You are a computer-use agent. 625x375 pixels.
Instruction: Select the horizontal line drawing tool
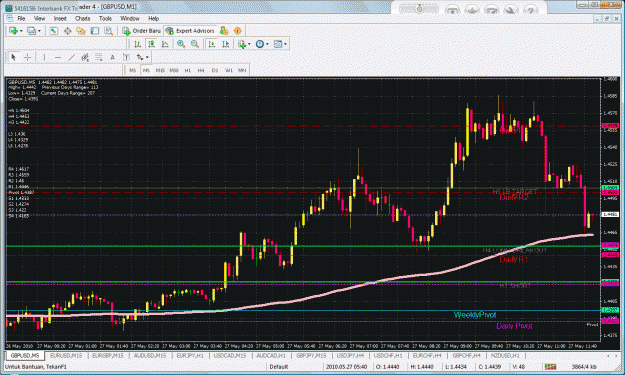click(x=58, y=57)
